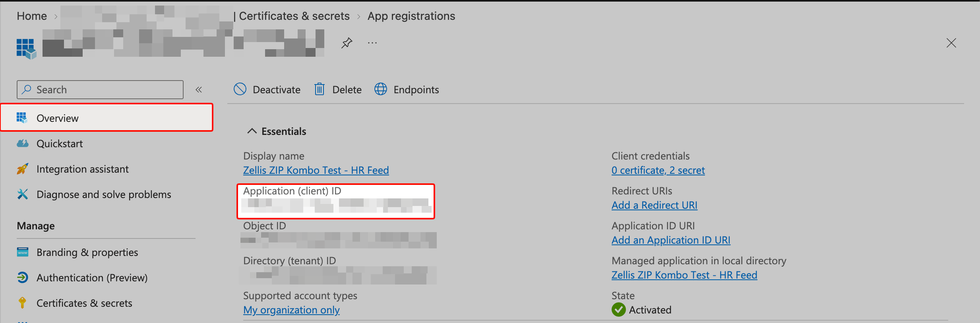Click the Search input field
980x323 pixels.
(100, 90)
